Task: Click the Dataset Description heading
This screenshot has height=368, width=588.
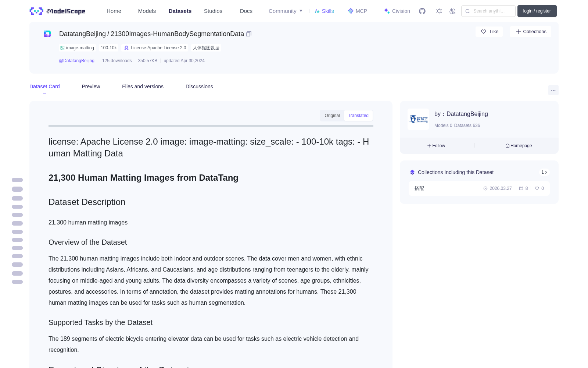Action: (87, 202)
